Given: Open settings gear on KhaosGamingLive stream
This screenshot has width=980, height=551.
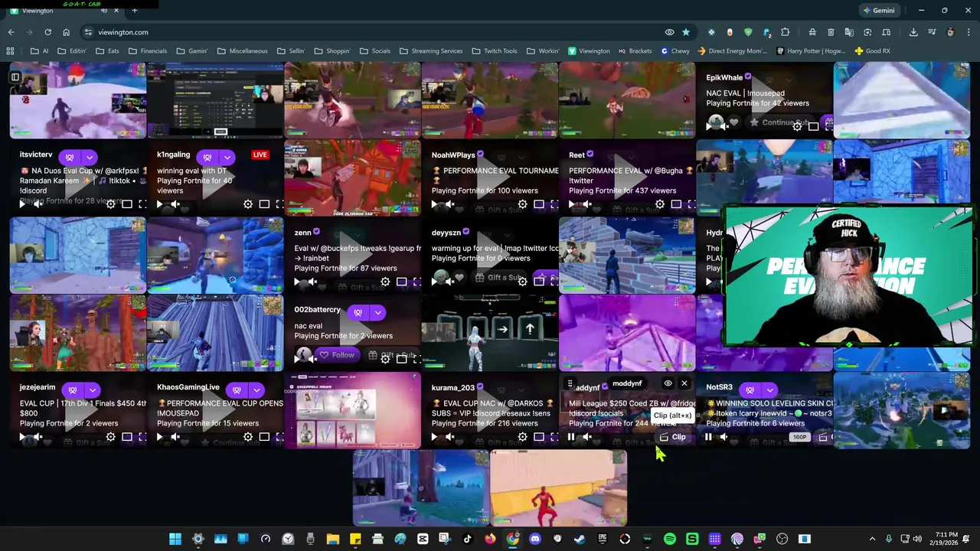Looking at the screenshot, I should pos(248,437).
